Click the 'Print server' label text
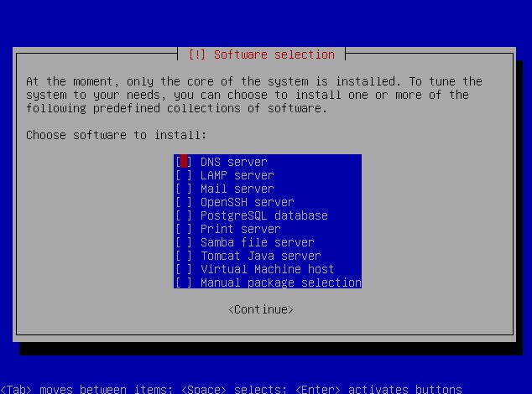This screenshot has width=532, height=394. 241,229
